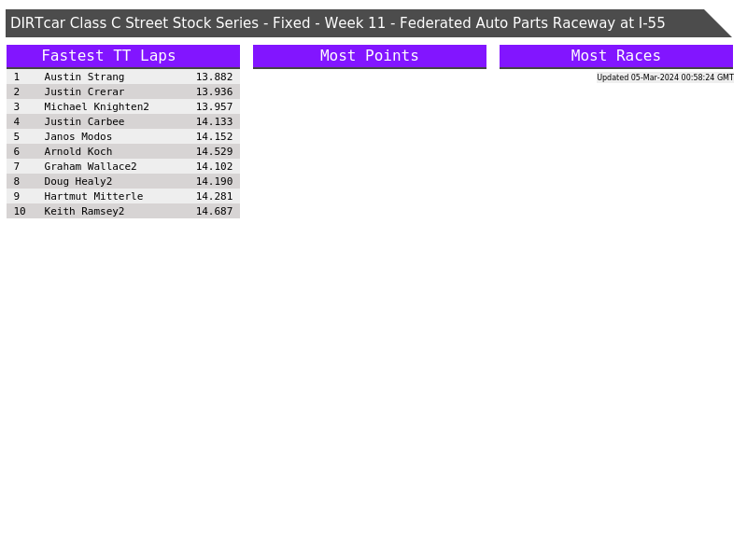Open the Most Races header
This screenshot has width=747, height=560.
click(x=615, y=56)
